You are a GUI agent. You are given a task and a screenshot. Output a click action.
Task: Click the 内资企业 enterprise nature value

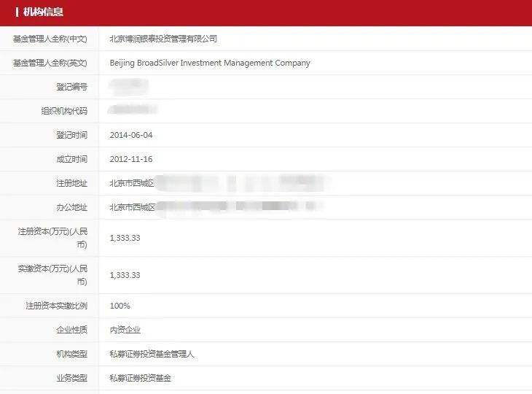pyautogui.click(x=125, y=330)
